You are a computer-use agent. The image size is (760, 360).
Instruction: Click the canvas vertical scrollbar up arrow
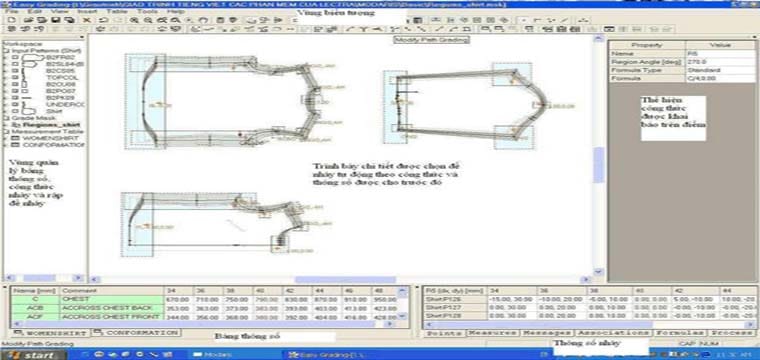(x=599, y=38)
